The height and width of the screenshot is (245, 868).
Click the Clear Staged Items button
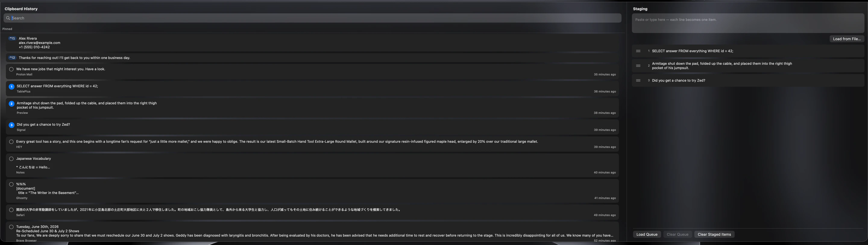click(714, 234)
